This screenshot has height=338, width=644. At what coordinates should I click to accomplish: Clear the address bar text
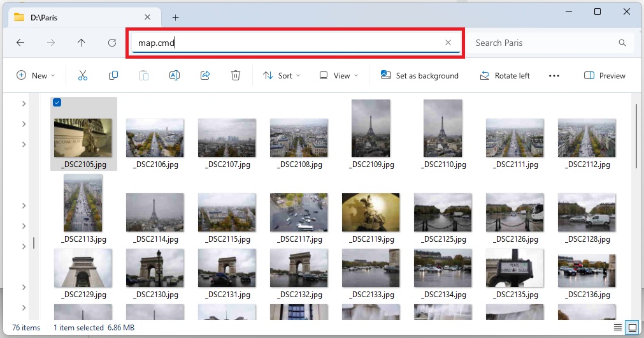[448, 43]
